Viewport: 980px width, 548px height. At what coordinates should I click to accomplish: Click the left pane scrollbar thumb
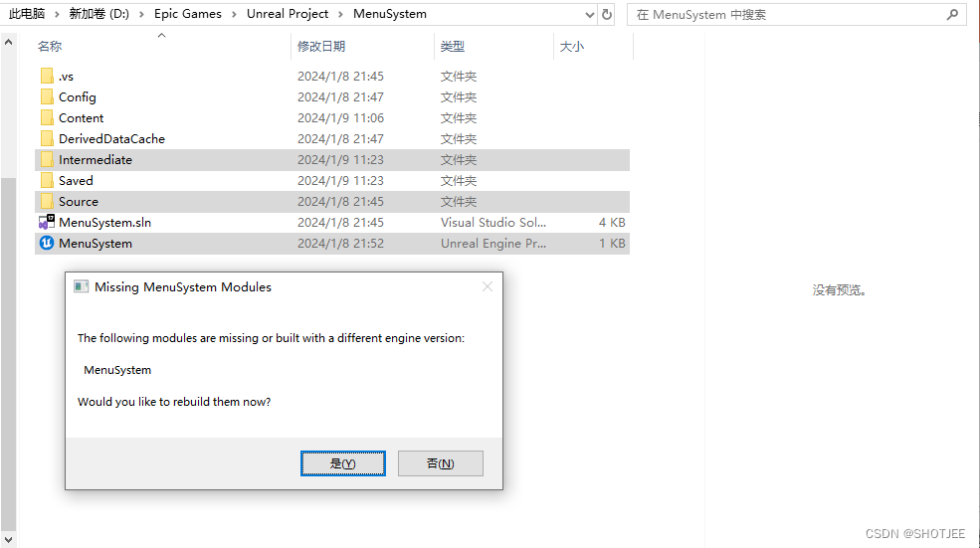pos(8,354)
